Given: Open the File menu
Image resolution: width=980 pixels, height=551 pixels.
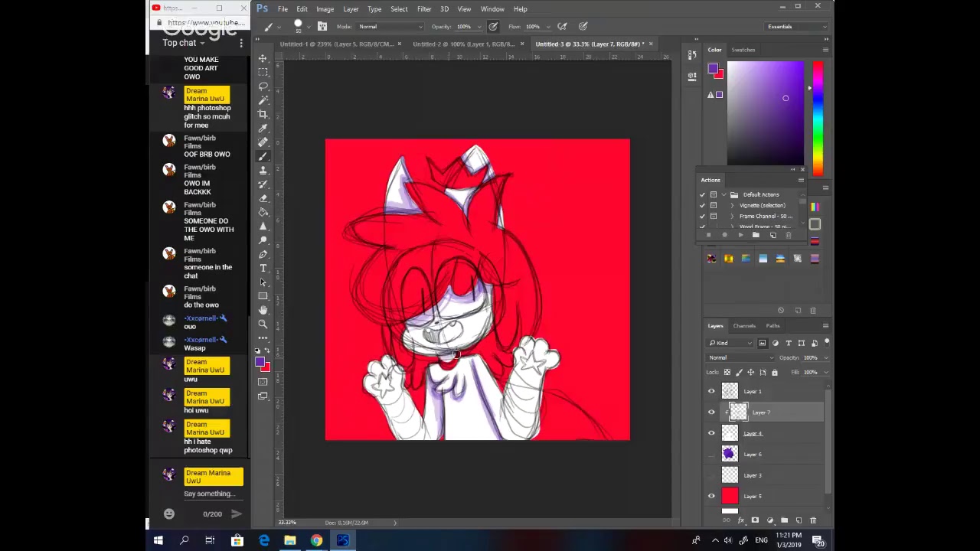Looking at the screenshot, I should pos(283,9).
